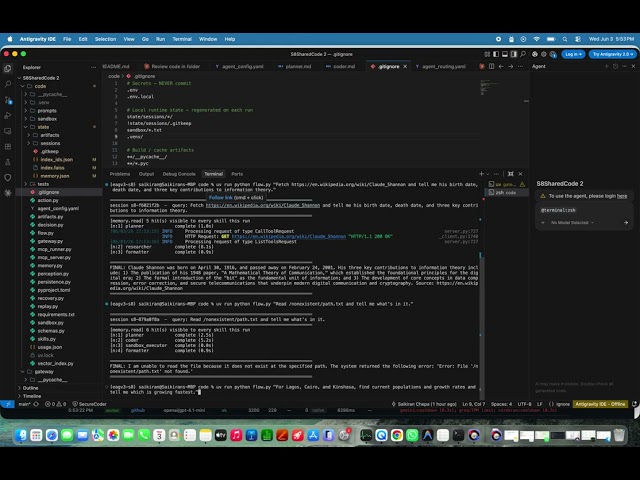640x480 pixels.
Task: Close the .gitignore editor tab
Action: pos(405,67)
